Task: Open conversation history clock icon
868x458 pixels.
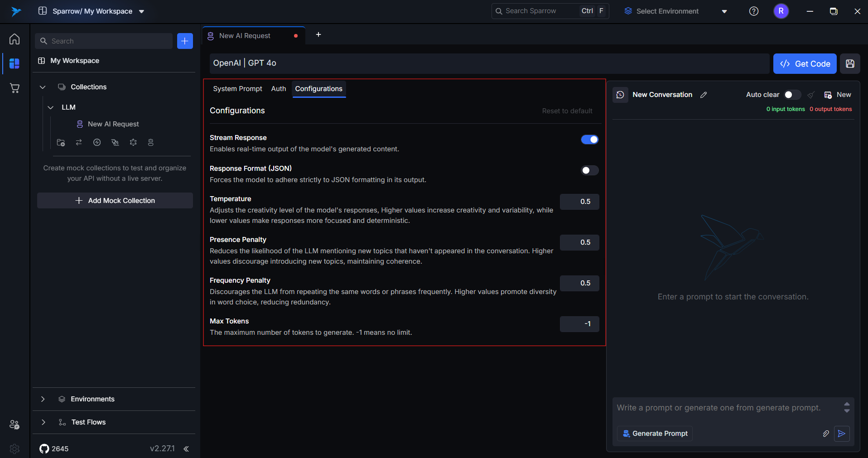Action: coord(620,95)
